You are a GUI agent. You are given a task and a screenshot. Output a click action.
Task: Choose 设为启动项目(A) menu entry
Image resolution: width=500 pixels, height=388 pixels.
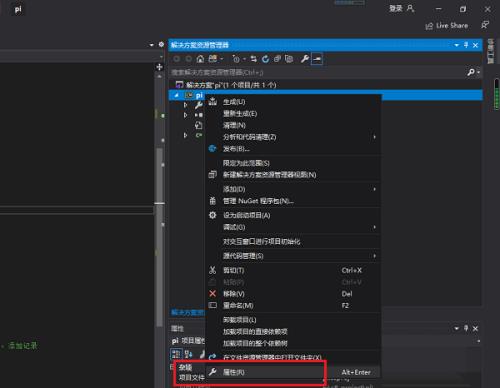point(293,215)
